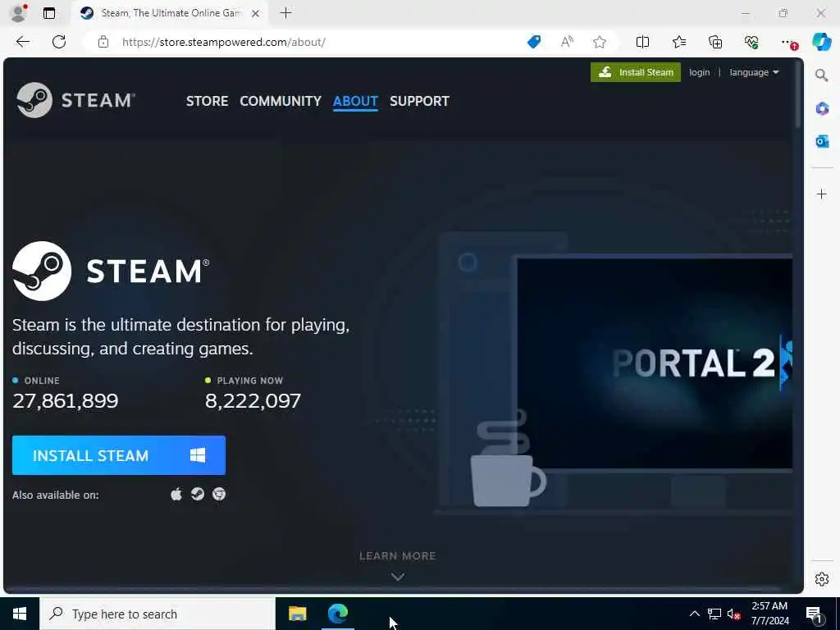Viewport: 840px width, 630px height.
Task: Choose the Chrome OS download icon
Action: [218, 494]
